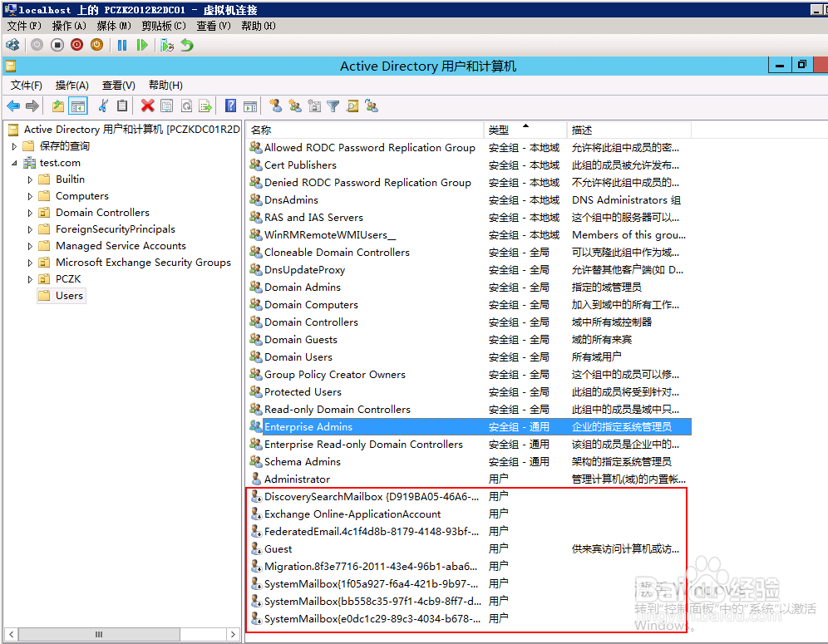Click the tree pane horizontal scrollbar thumb
Image resolution: width=828 pixels, height=644 pixels.
99,634
